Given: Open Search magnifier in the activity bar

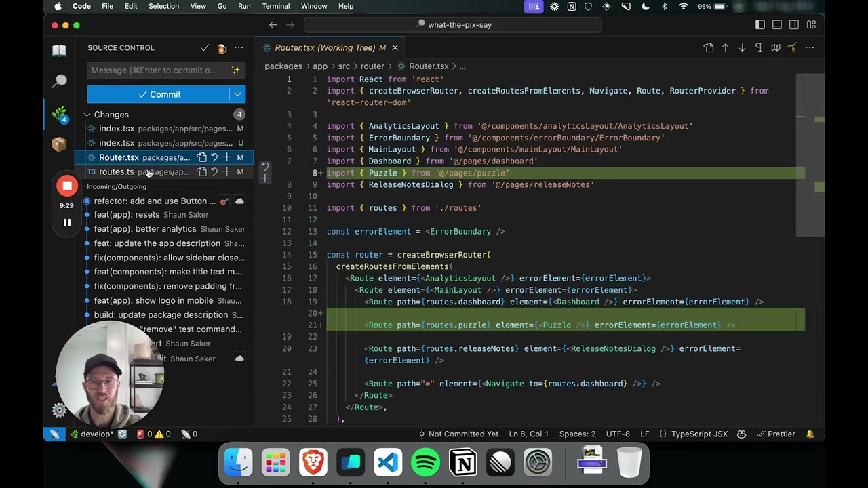Looking at the screenshot, I should (60, 81).
